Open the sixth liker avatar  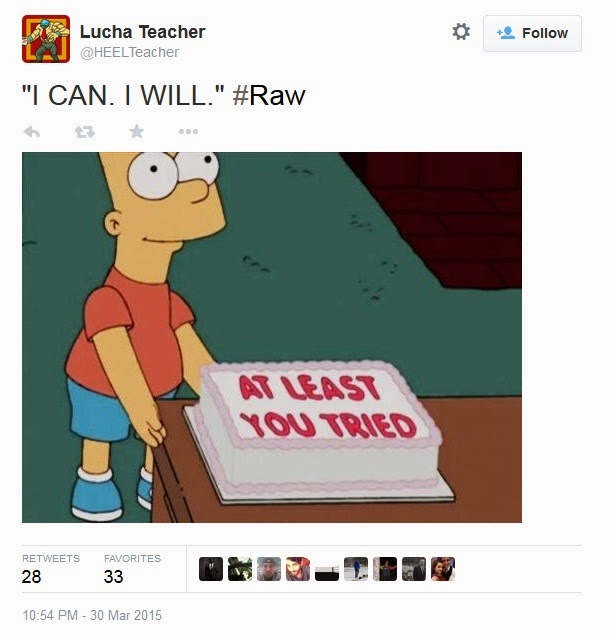[x=356, y=569]
